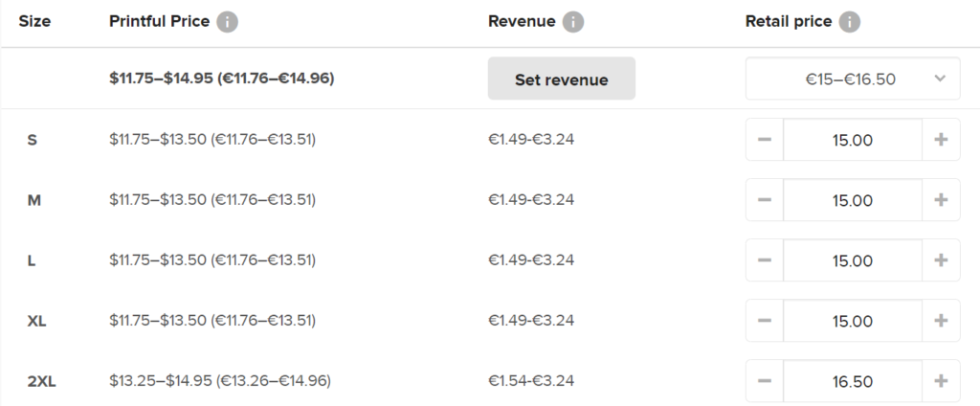
Task: Click the size M retail price field
Action: pos(852,200)
